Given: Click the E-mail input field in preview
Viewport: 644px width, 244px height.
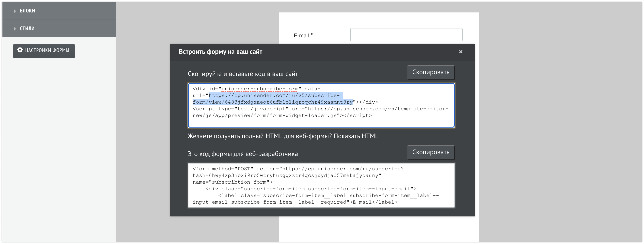Looking at the screenshot, I should (x=406, y=35).
